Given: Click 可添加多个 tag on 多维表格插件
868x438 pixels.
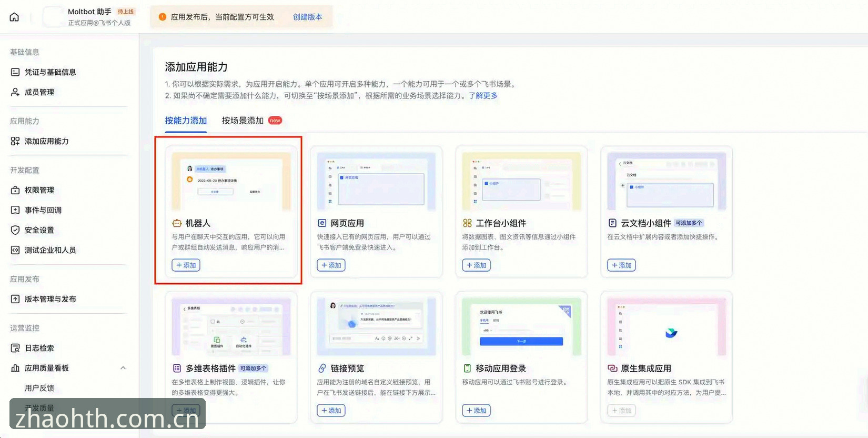Looking at the screenshot, I should tap(253, 369).
